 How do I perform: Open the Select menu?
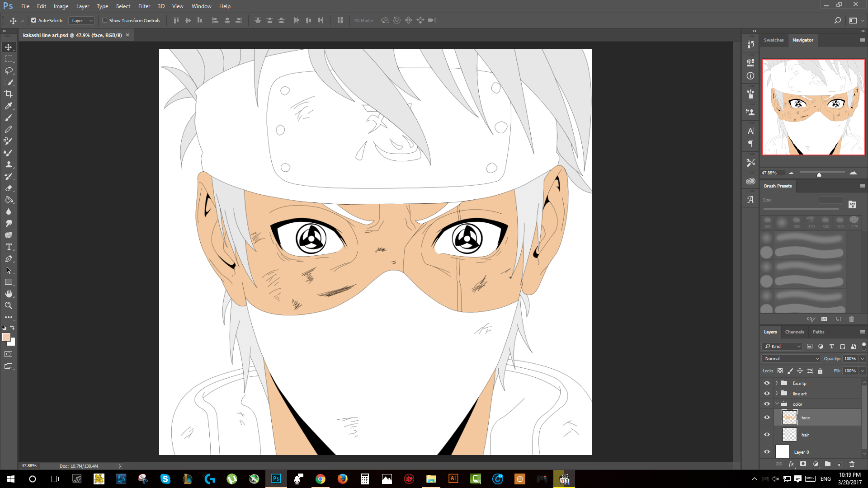(x=123, y=6)
